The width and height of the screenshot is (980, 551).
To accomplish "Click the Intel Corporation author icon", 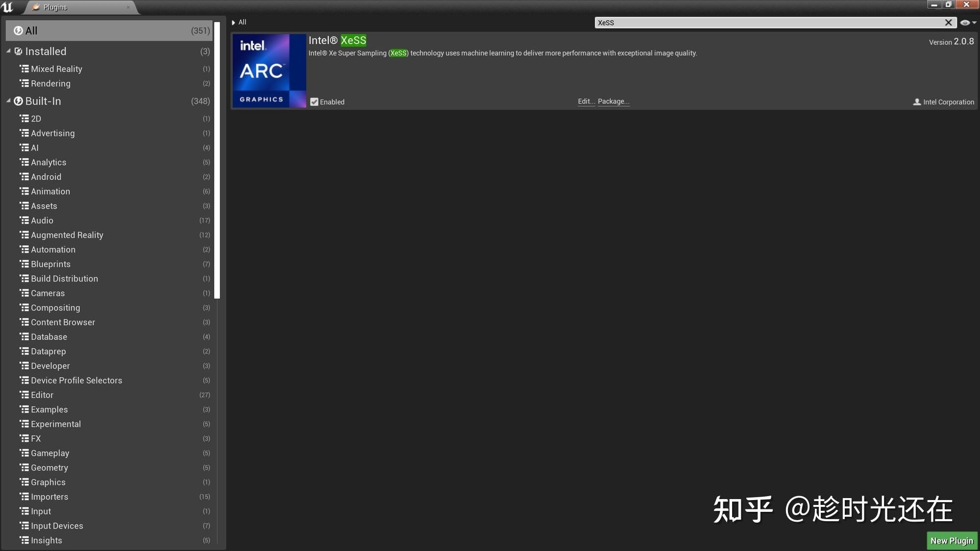I will tap(916, 102).
